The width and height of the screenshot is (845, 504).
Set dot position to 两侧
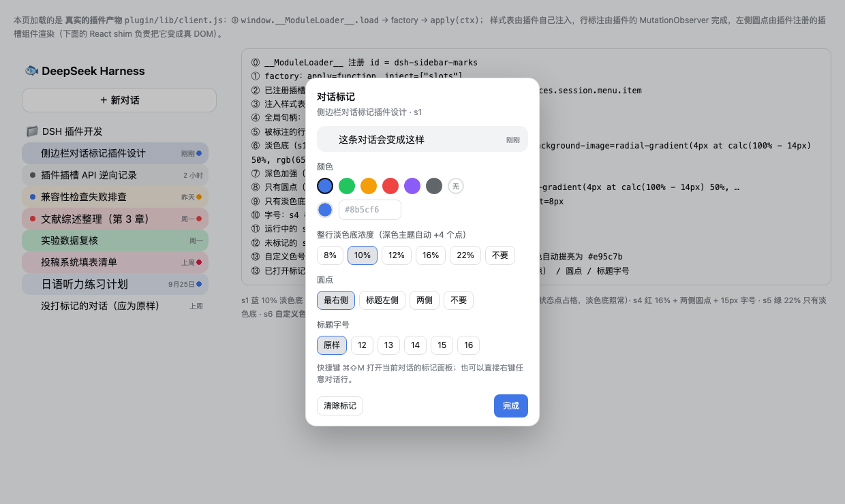click(425, 300)
